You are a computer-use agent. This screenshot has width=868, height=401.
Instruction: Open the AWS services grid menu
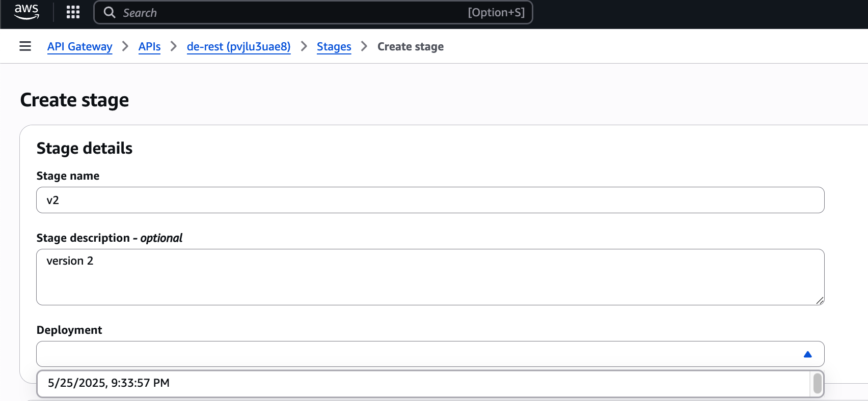tap(72, 12)
